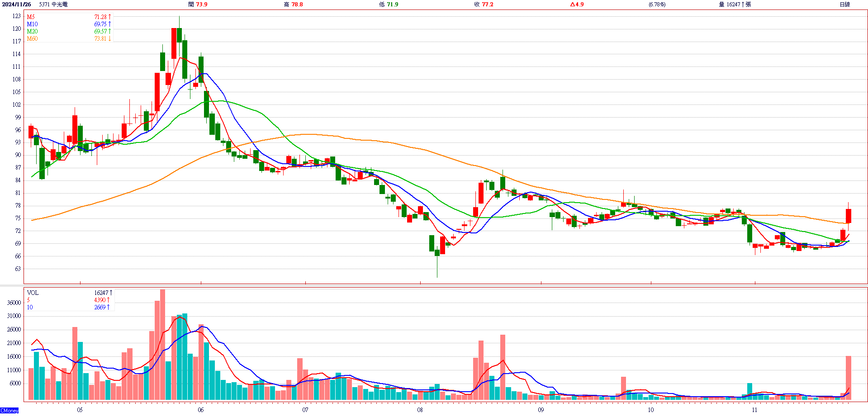
Task: Click the 11000 volume axis label
Action: pos(14,370)
